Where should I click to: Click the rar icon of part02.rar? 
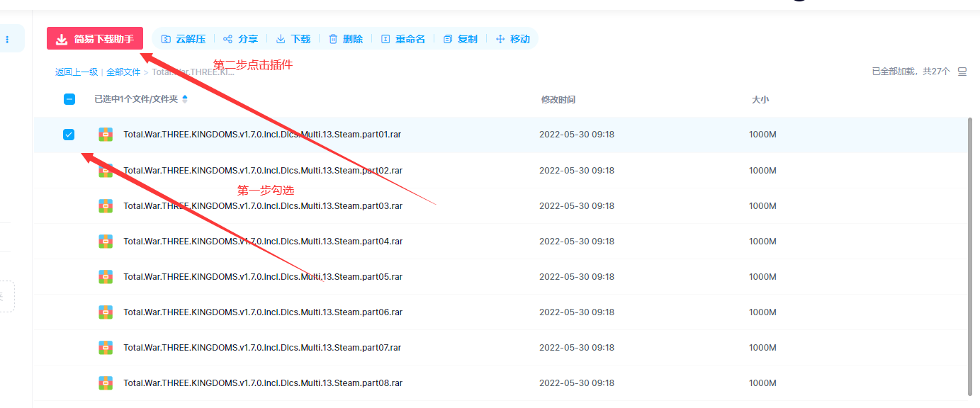[x=106, y=170]
